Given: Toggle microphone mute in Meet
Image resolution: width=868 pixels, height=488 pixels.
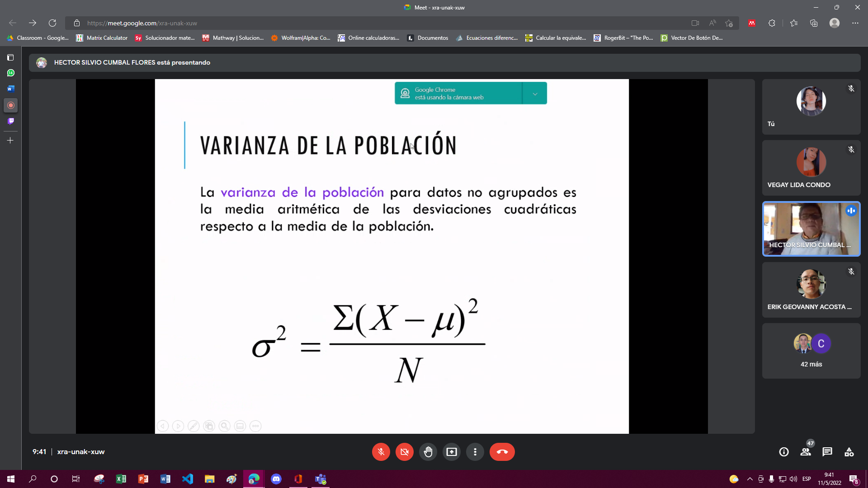Looking at the screenshot, I should [381, 452].
